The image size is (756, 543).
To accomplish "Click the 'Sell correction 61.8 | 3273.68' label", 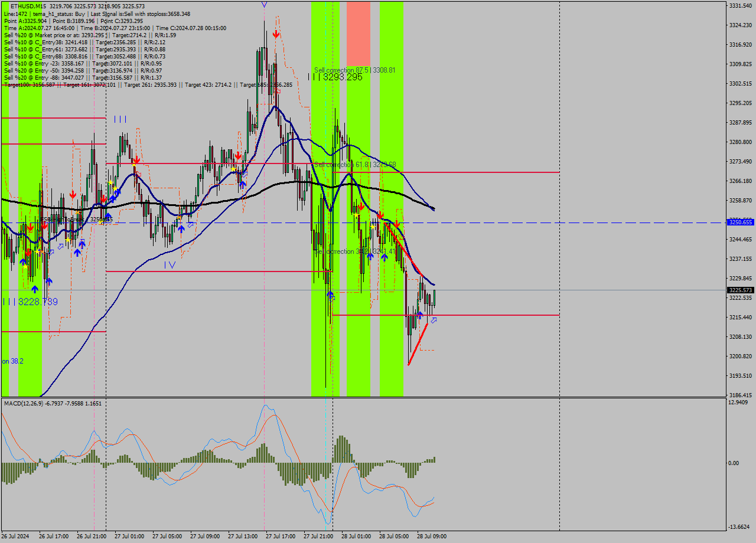I will pos(354,164).
